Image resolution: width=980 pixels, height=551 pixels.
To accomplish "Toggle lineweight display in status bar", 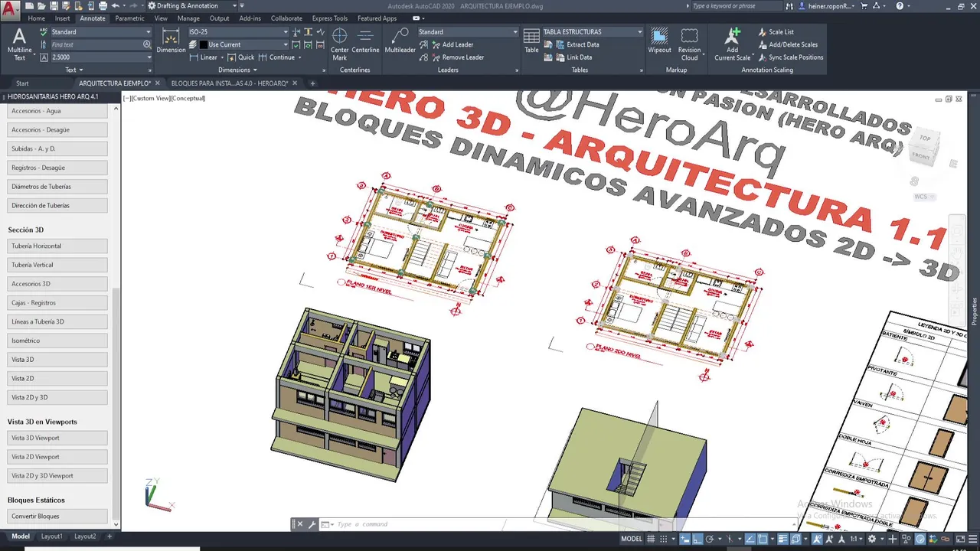I will click(x=782, y=539).
